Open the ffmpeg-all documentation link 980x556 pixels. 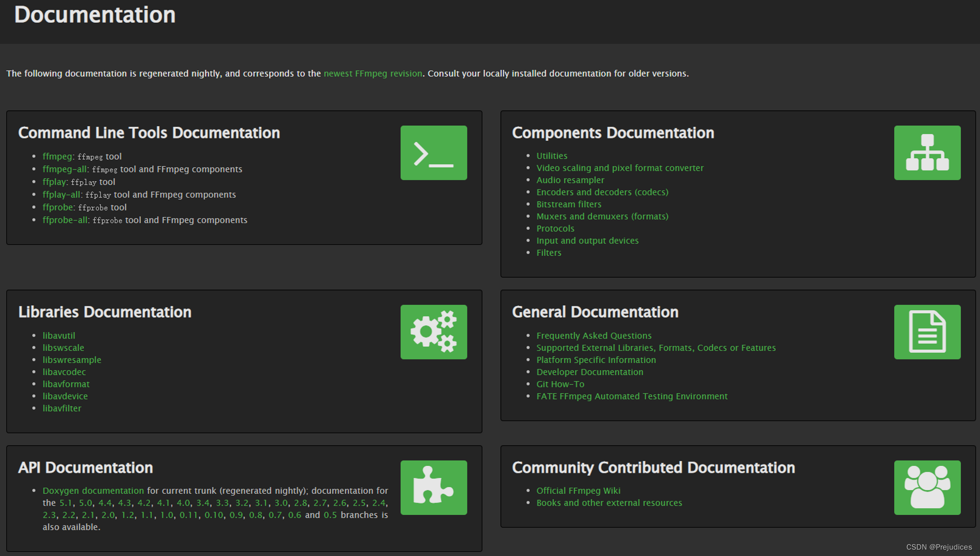pos(65,169)
